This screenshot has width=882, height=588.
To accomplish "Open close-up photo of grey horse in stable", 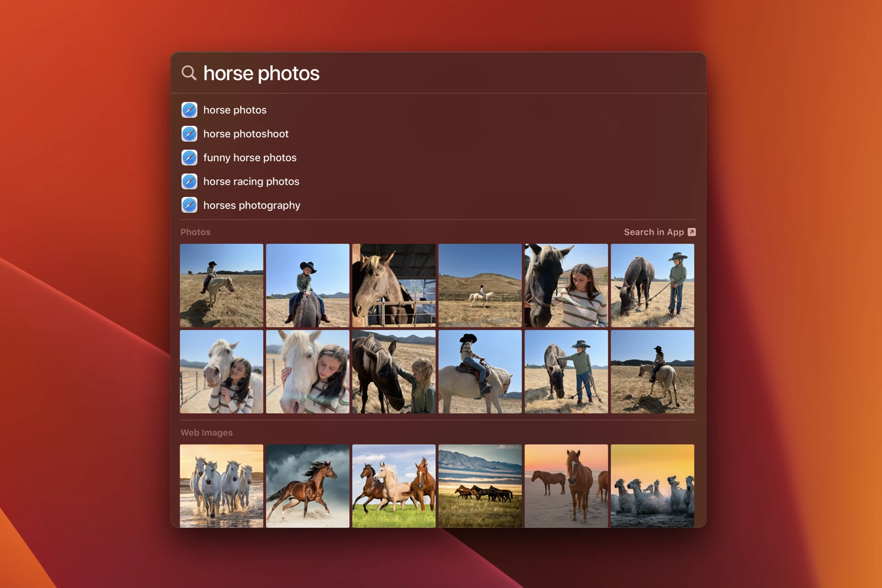I will pos(394,285).
